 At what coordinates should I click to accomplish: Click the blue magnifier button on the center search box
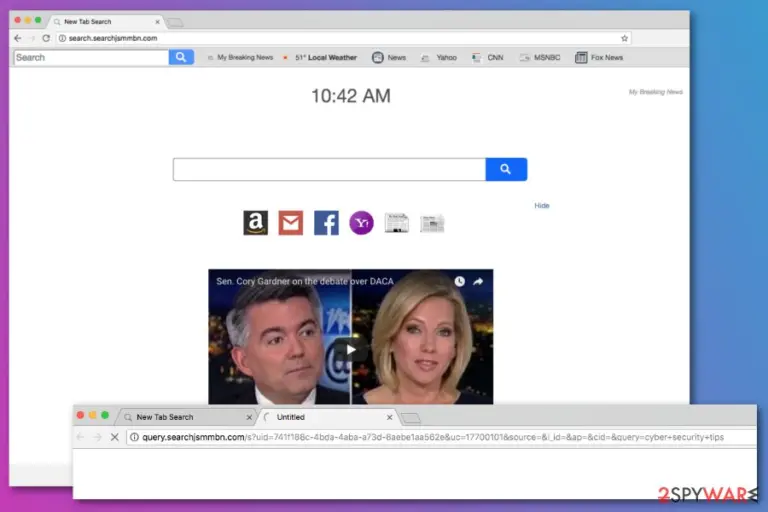(x=506, y=169)
